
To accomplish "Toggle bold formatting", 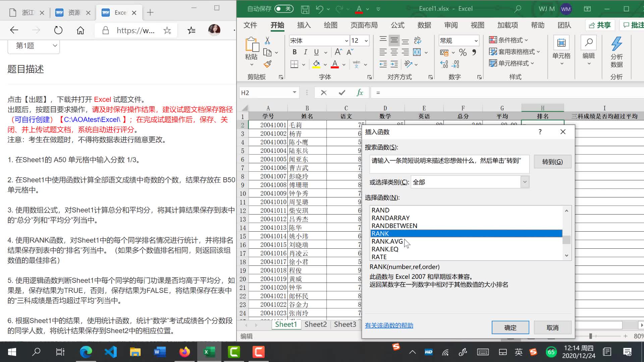I will click(294, 52).
